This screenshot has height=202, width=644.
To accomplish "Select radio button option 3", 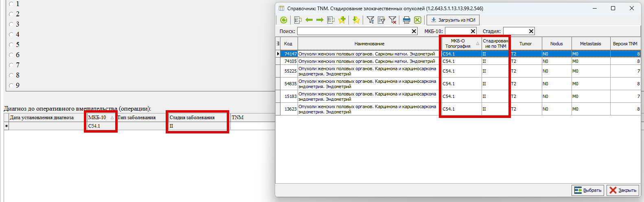I will (x=11, y=24).
